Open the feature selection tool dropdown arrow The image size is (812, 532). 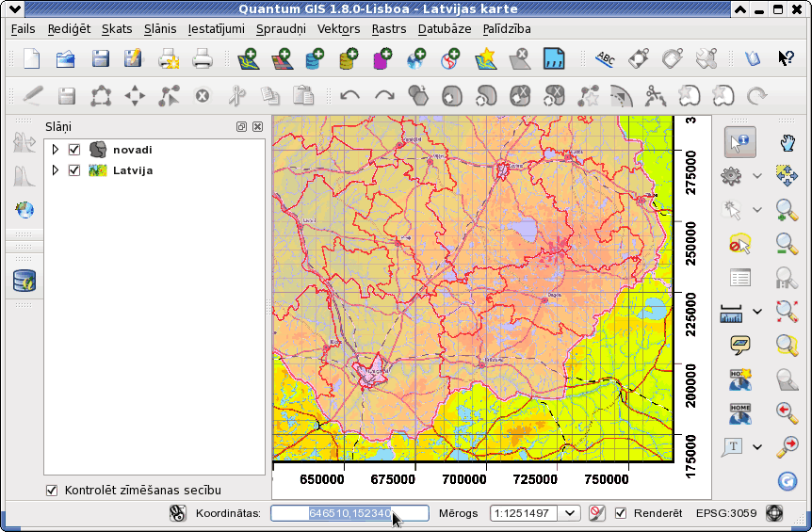pos(757,210)
